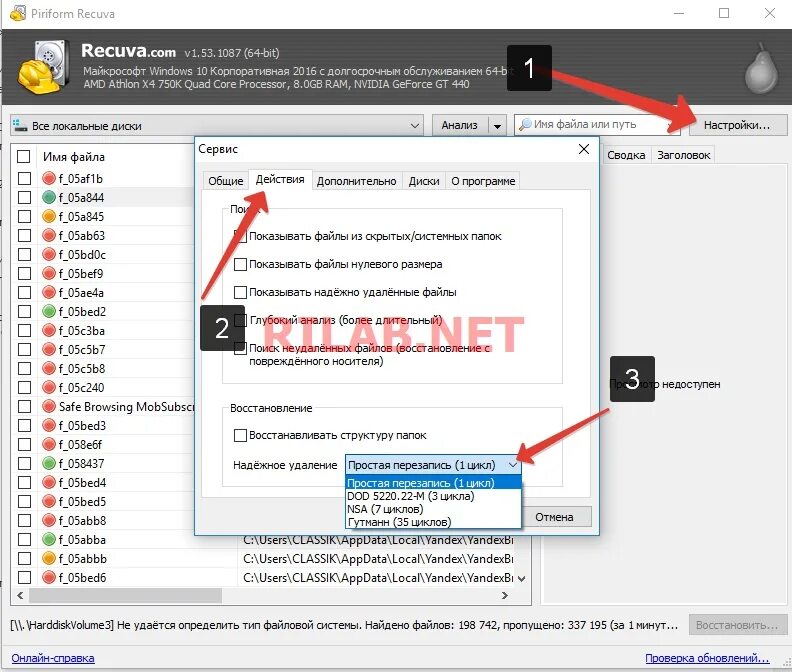Click the magnifier icon in search field
The width and height of the screenshot is (792, 672).
[x=525, y=124]
